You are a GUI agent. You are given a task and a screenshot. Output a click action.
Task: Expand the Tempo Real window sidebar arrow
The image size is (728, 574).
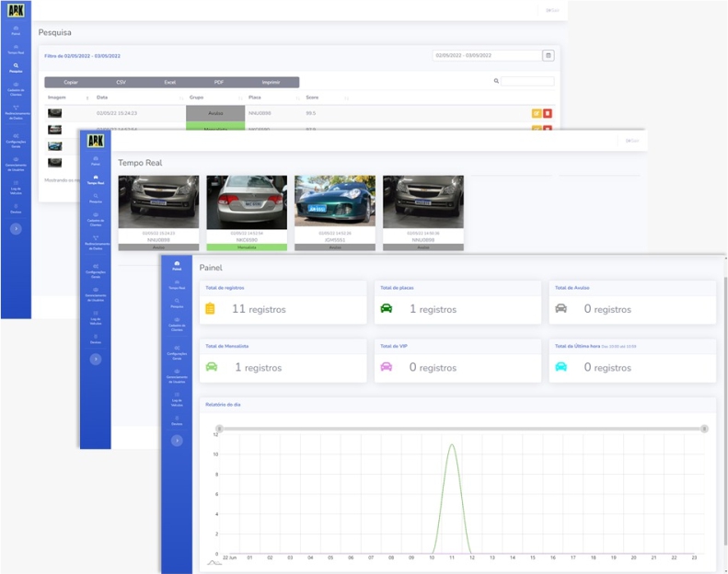(96, 359)
